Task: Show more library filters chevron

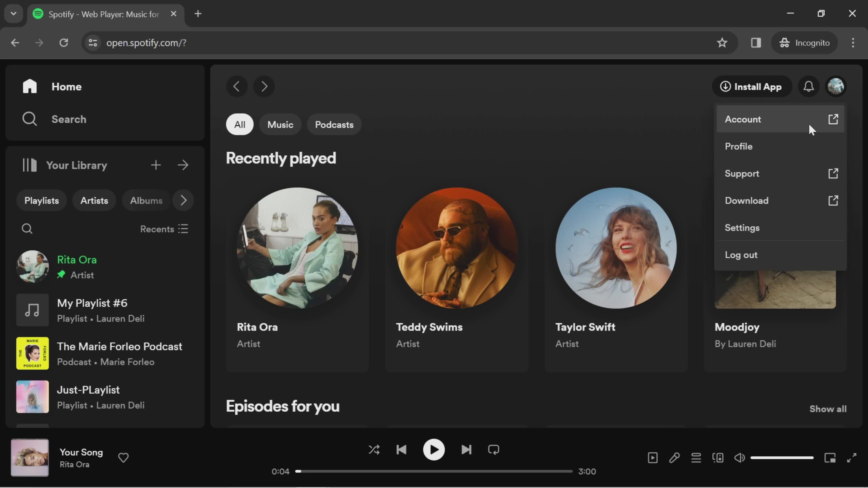Action: click(x=183, y=200)
